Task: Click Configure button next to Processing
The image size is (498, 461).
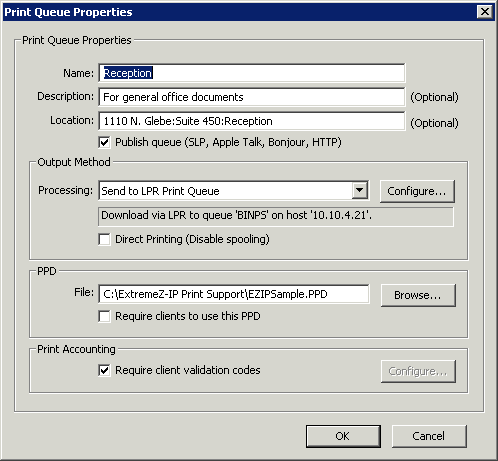Action: [417, 191]
